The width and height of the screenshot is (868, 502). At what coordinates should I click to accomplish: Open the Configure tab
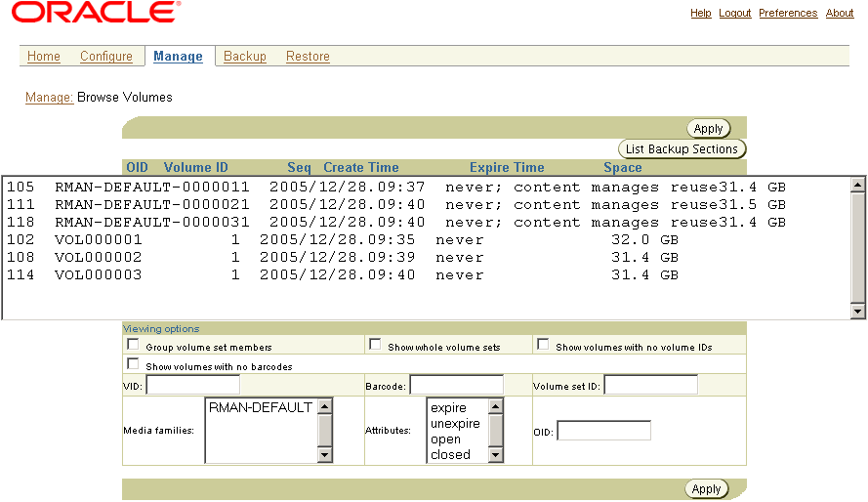[105, 57]
